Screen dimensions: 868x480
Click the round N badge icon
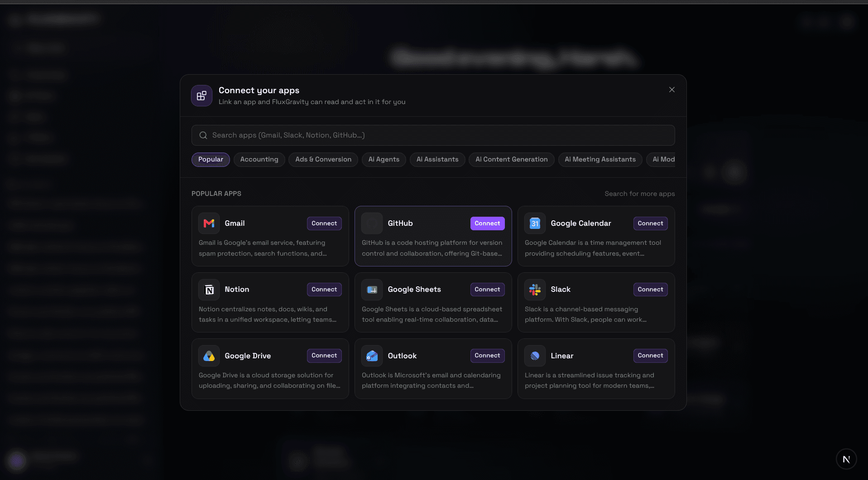(846, 459)
